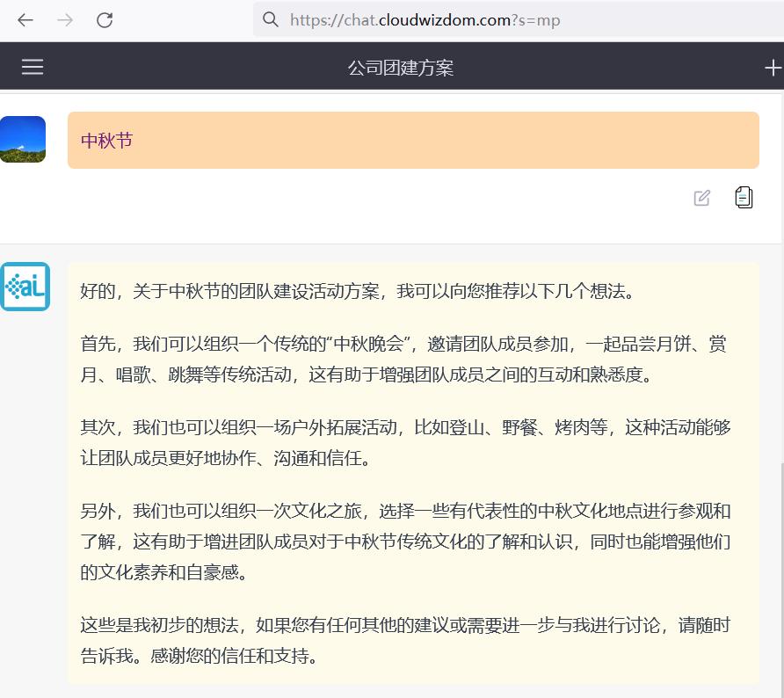
Task: Click the forward navigation arrow
Action: (x=63, y=19)
